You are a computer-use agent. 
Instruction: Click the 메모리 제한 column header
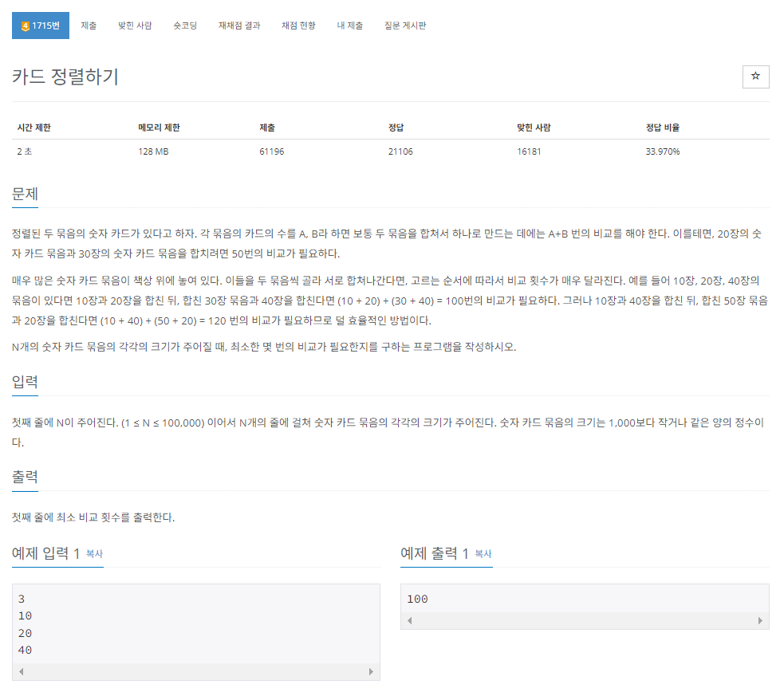pyautogui.click(x=159, y=128)
